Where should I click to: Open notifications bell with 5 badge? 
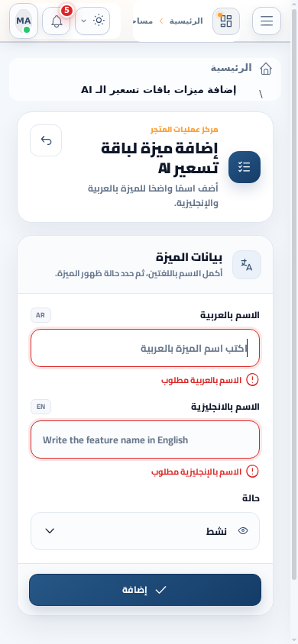coord(57,21)
